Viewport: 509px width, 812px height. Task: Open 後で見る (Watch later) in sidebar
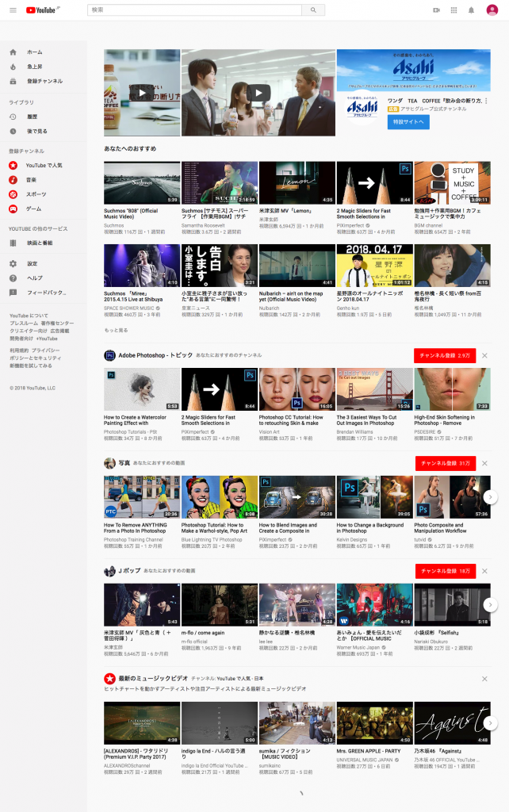(x=36, y=131)
